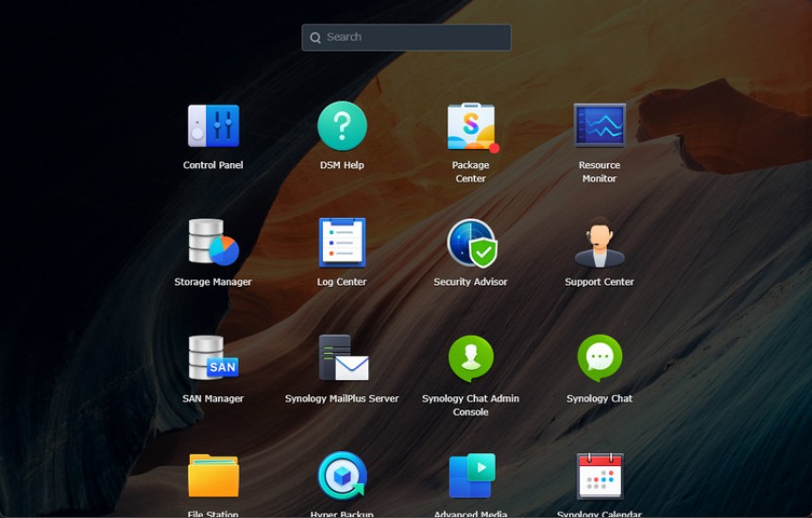Click the red update badge on Package Center
The image size is (812, 518).
(x=494, y=148)
